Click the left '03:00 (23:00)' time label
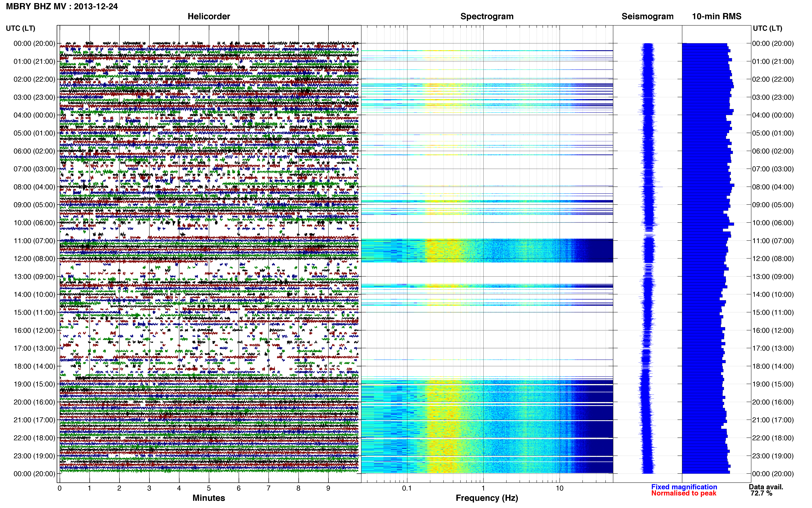The image size is (812, 508). click(34, 97)
